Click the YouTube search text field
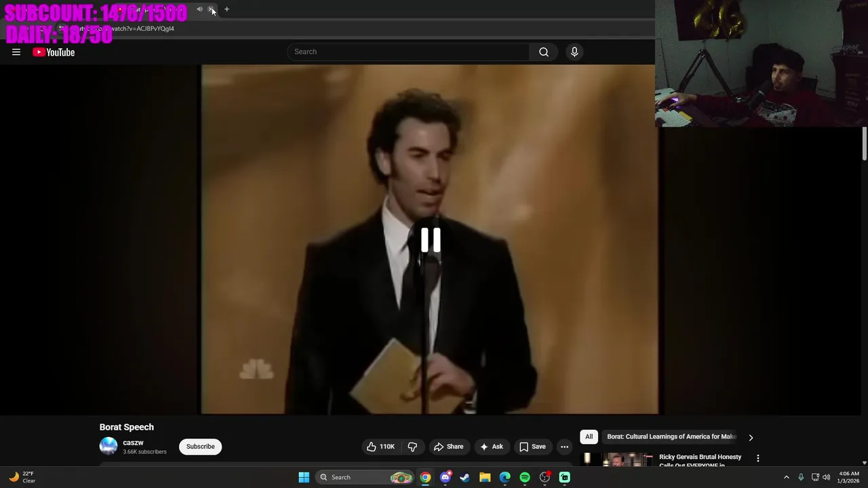The width and height of the screenshot is (868, 488). 408,52
